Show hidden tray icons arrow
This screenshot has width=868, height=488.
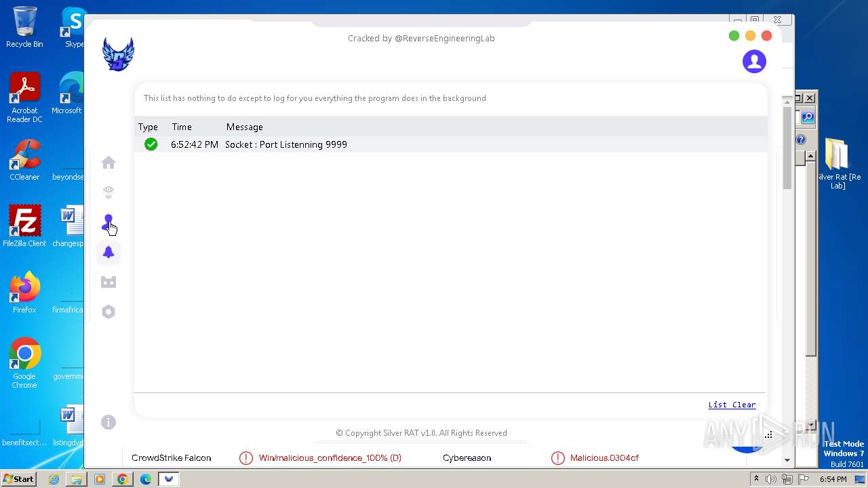click(x=756, y=479)
